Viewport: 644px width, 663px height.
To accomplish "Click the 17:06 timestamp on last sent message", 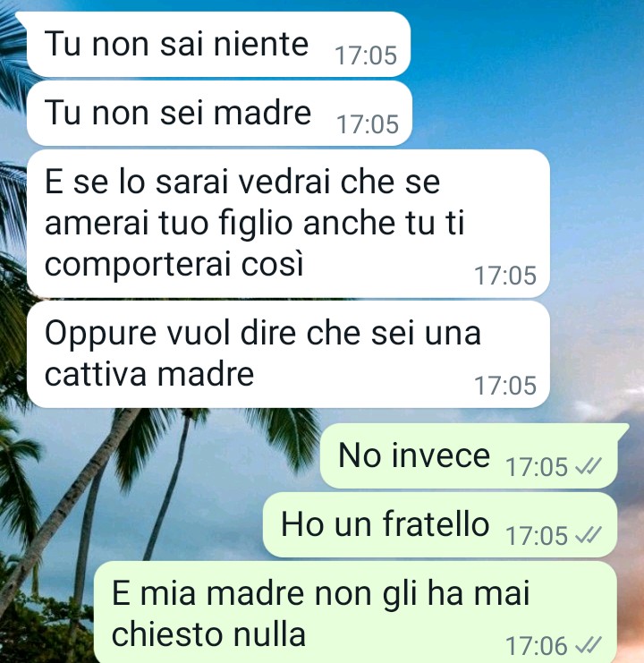I will click(537, 647).
